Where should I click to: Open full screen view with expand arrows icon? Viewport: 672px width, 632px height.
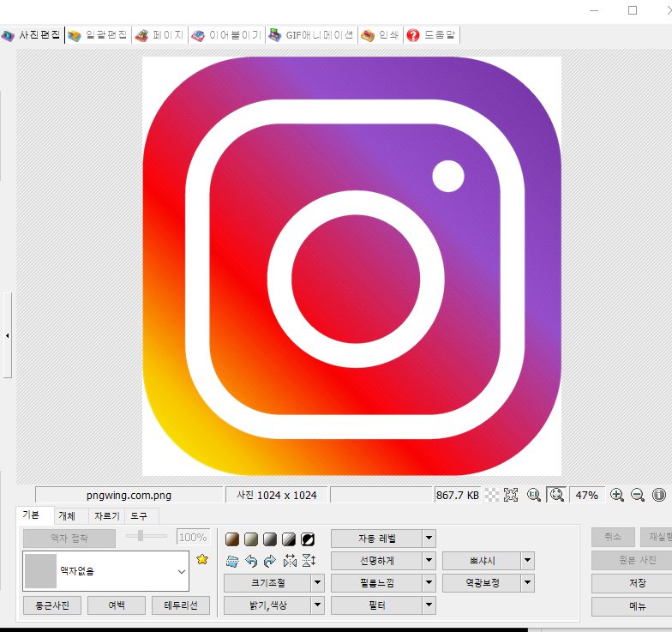click(x=511, y=495)
